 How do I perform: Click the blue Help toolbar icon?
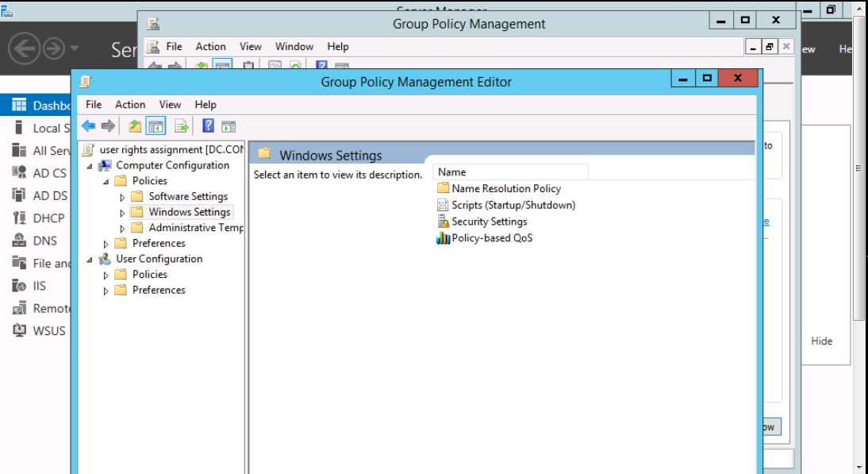[x=208, y=125]
